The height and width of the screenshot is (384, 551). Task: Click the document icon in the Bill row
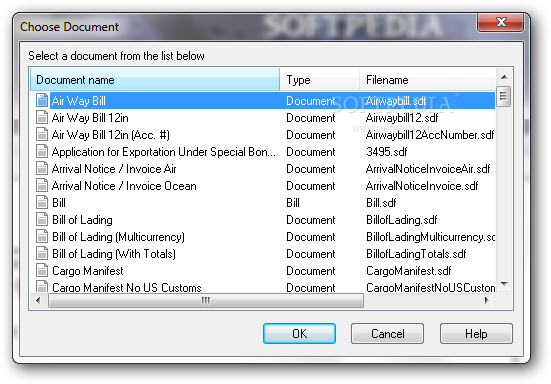(42, 203)
